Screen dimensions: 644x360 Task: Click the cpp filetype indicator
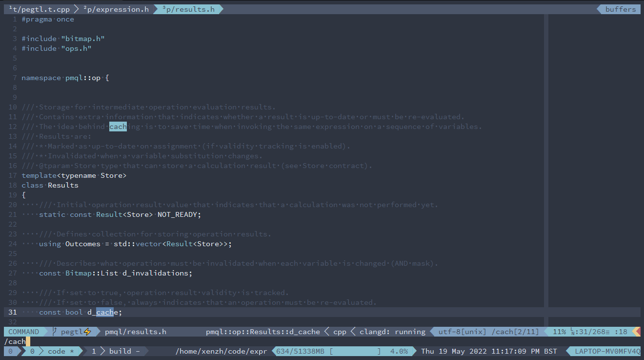coord(340,332)
